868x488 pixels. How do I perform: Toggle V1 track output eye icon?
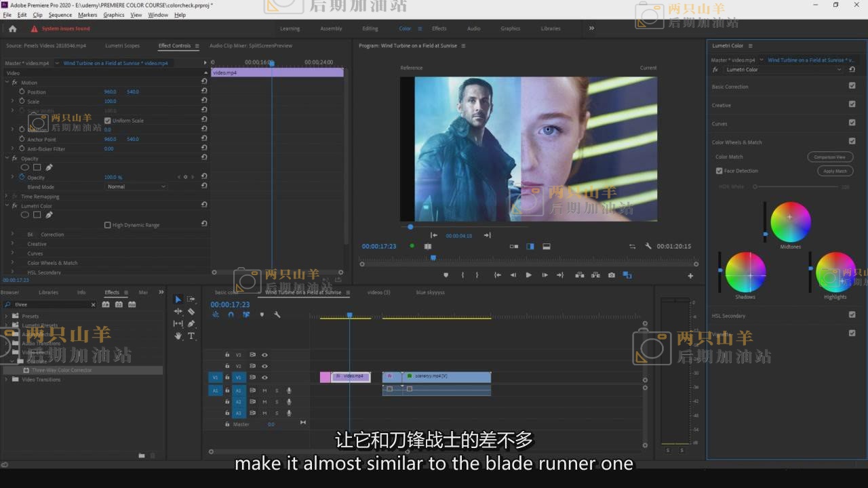coord(264,378)
